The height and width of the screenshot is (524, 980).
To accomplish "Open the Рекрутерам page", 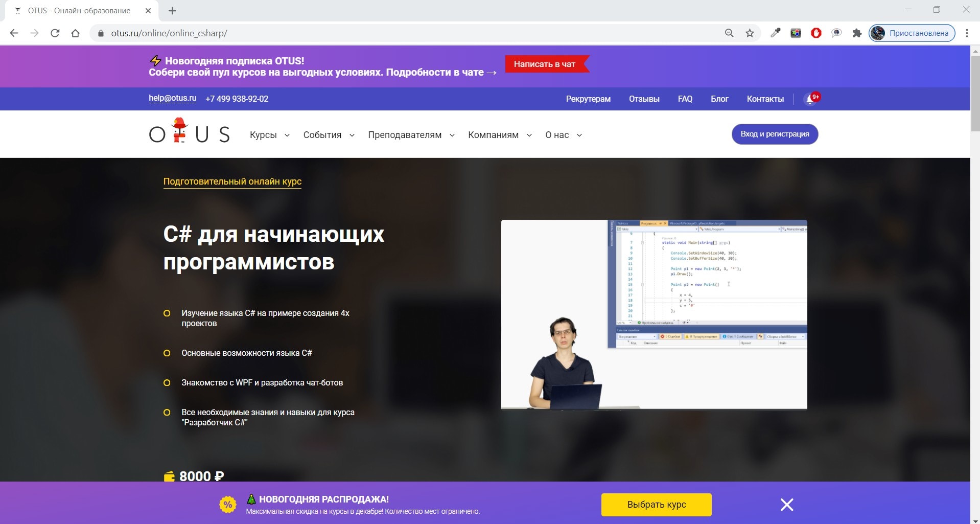I will pos(588,99).
